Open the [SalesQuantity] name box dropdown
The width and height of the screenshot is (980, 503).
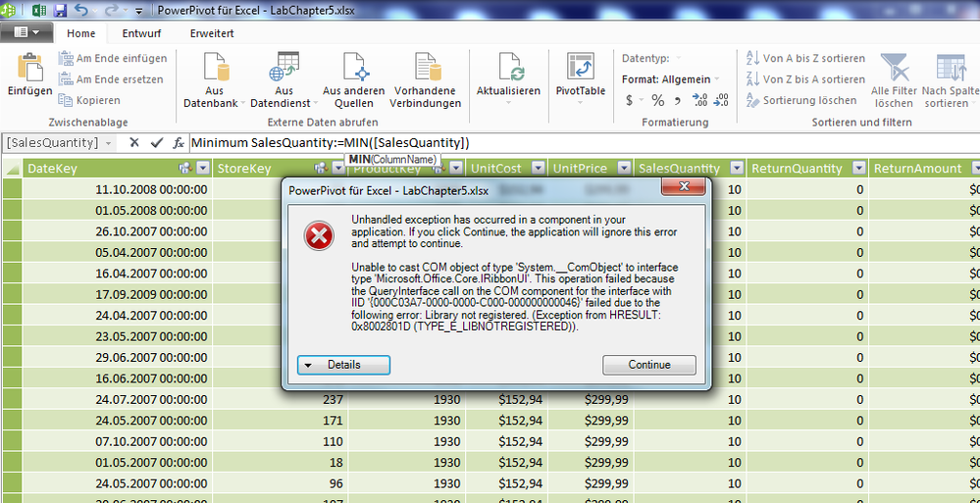108,143
